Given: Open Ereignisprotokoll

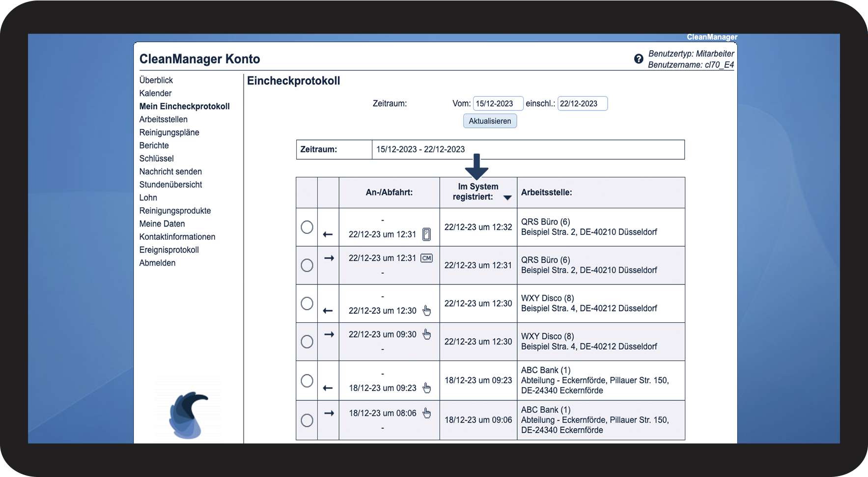Looking at the screenshot, I should (169, 250).
